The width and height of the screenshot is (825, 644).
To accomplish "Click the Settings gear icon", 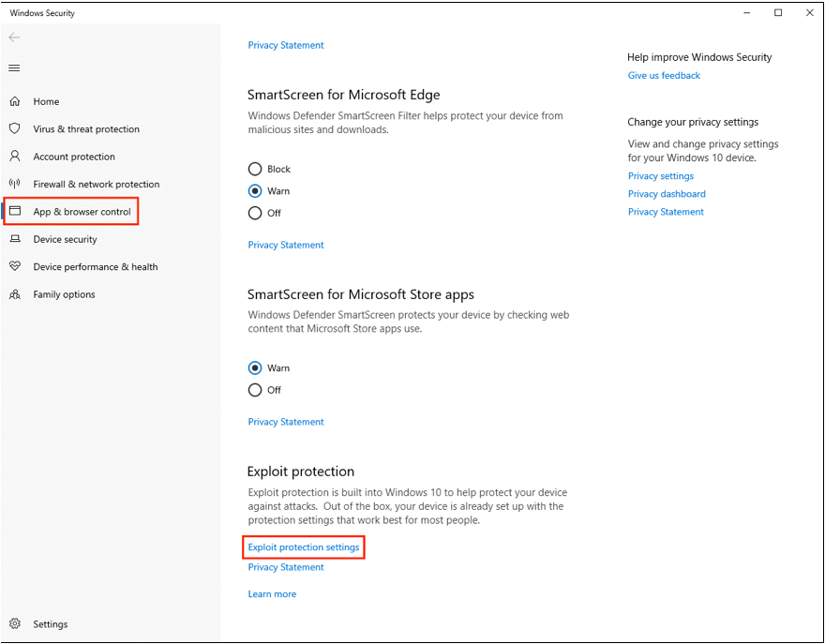I will (x=15, y=623).
